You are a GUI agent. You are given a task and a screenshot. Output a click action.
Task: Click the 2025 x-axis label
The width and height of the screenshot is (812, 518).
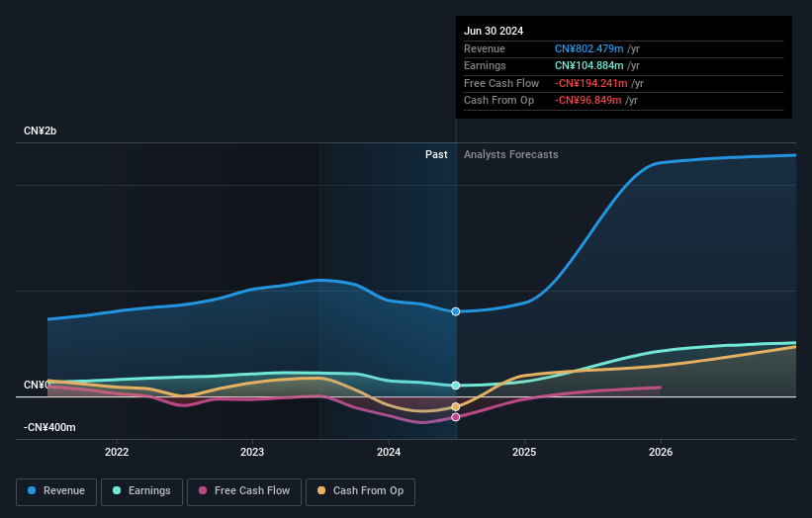pos(524,452)
